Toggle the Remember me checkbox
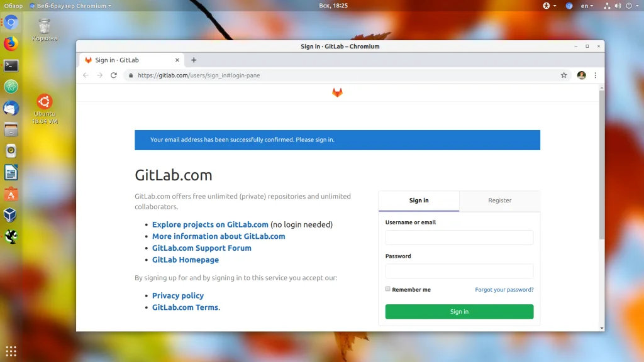This screenshot has width=644, height=362. [387, 289]
